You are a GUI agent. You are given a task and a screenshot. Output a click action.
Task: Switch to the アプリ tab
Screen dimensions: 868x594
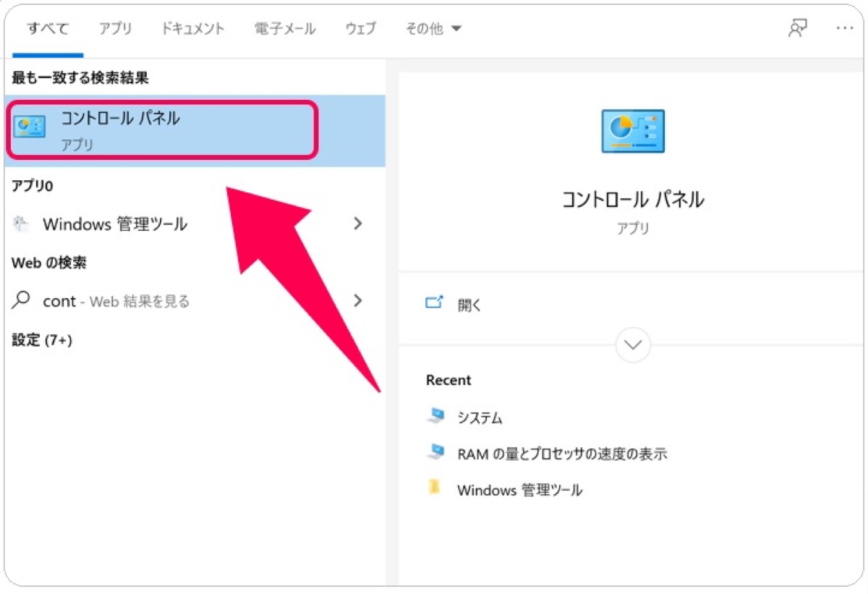click(116, 29)
